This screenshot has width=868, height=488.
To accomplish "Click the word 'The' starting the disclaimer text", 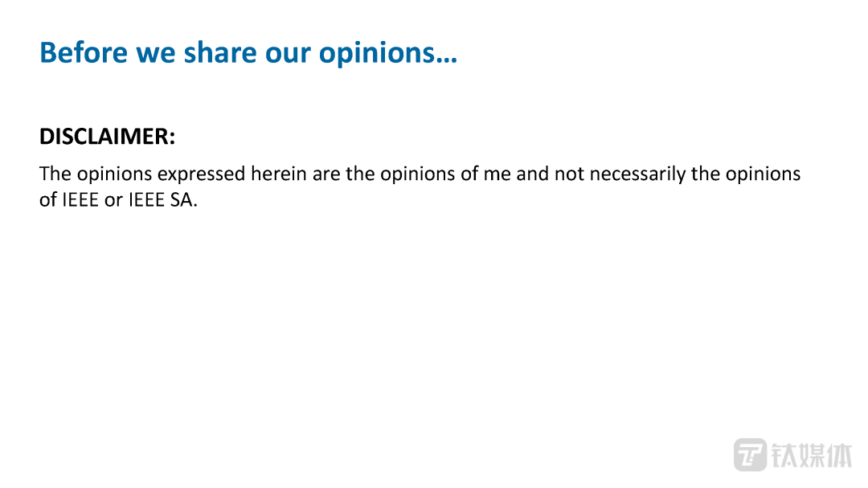I will click(55, 174).
